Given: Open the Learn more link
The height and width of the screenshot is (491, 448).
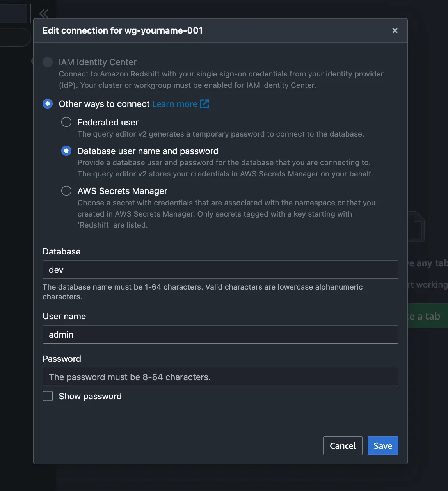Looking at the screenshot, I should (174, 104).
